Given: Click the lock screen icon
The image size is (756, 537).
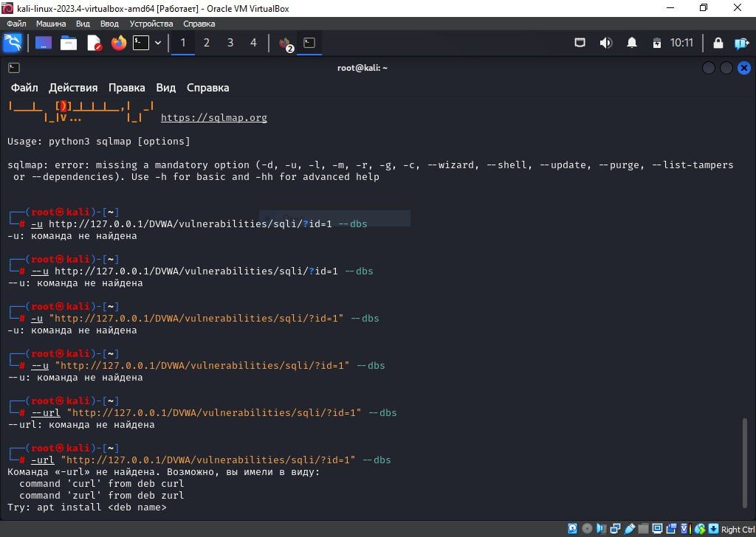Looking at the screenshot, I should coord(718,43).
